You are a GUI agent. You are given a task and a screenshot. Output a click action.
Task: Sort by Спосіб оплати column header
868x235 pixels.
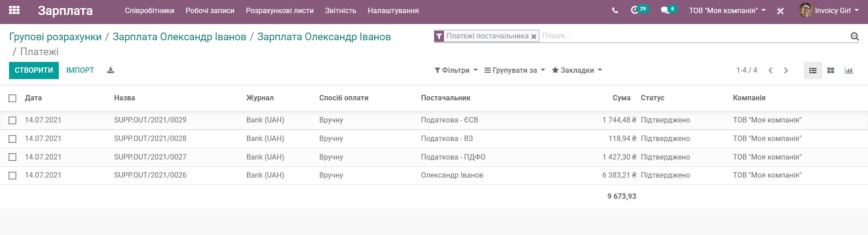tap(344, 98)
